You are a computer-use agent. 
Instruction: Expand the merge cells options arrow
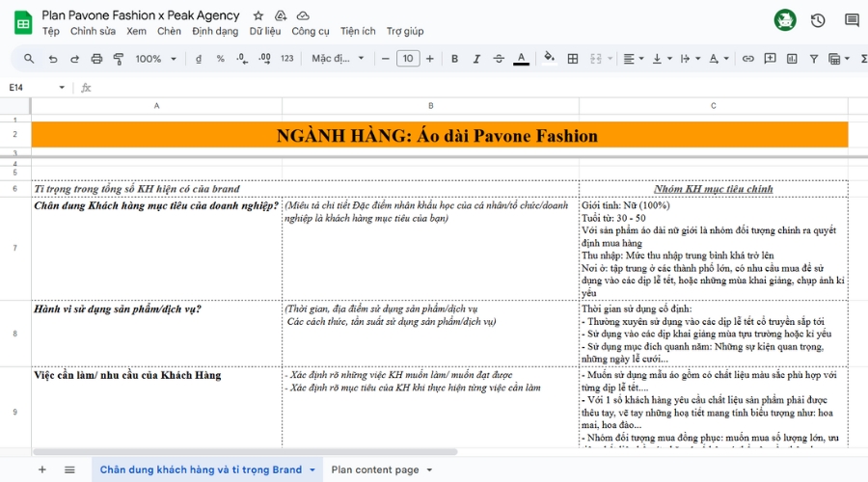pyautogui.click(x=610, y=59)
